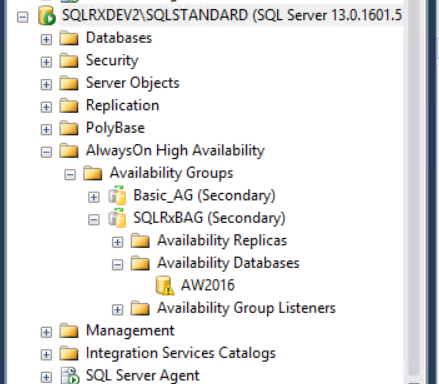Click the Basic_AG availability group icon
Screen dimensions: 439x384
117,195
